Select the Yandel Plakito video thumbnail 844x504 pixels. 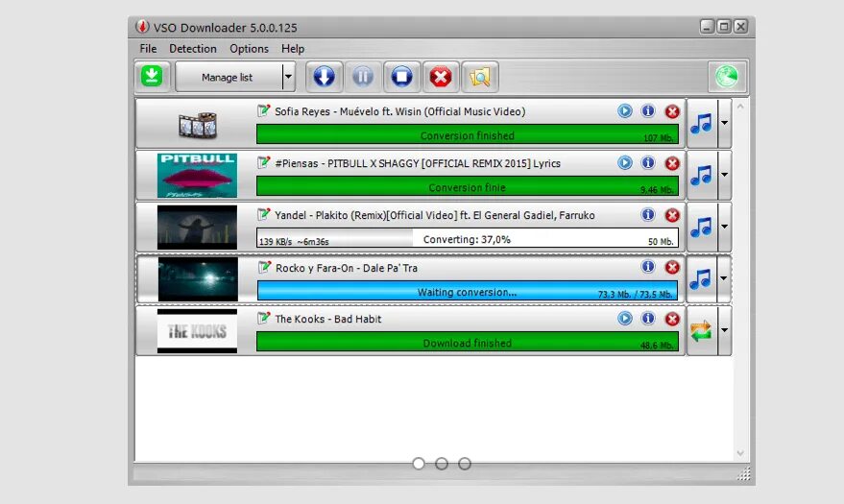tap(197, 227)
